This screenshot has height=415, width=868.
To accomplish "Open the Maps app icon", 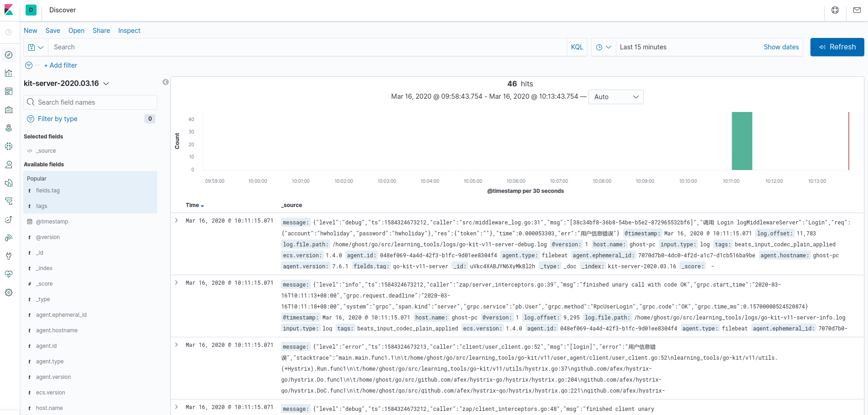I will tap(9, 128).
